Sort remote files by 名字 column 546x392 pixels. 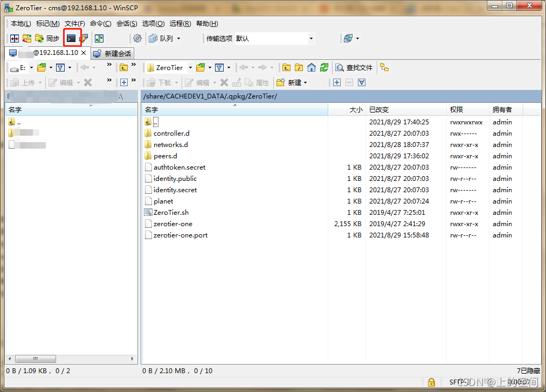click(x=235, y=109)
